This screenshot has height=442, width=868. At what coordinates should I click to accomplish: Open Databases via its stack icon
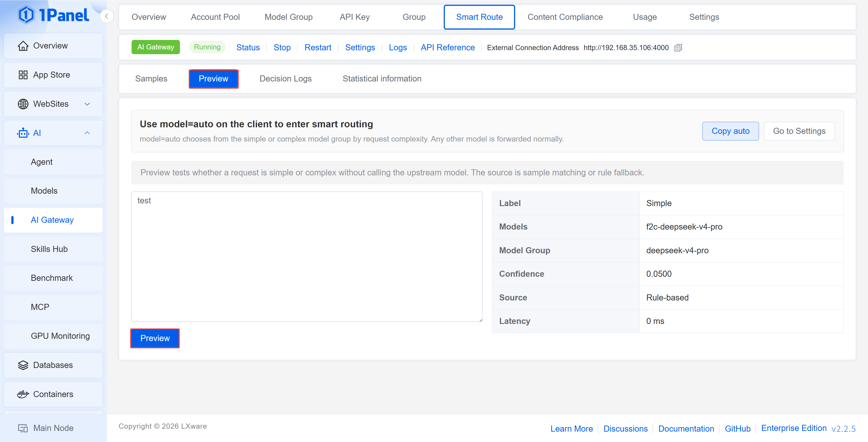(23, 365)
